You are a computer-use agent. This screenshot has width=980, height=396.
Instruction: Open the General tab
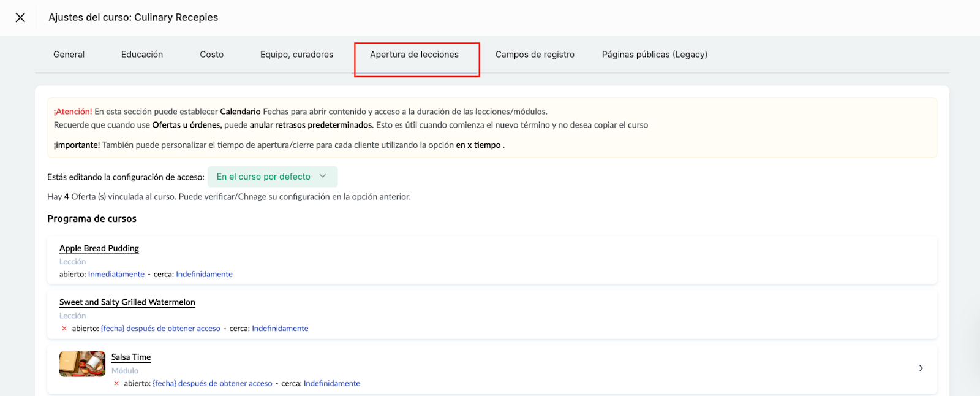point(69,55)
